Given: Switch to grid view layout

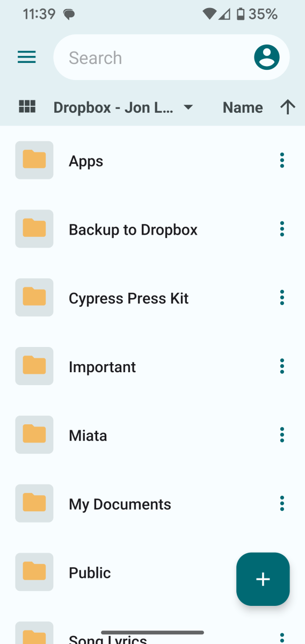Looking at the screenshot, I should pos(27,107).
